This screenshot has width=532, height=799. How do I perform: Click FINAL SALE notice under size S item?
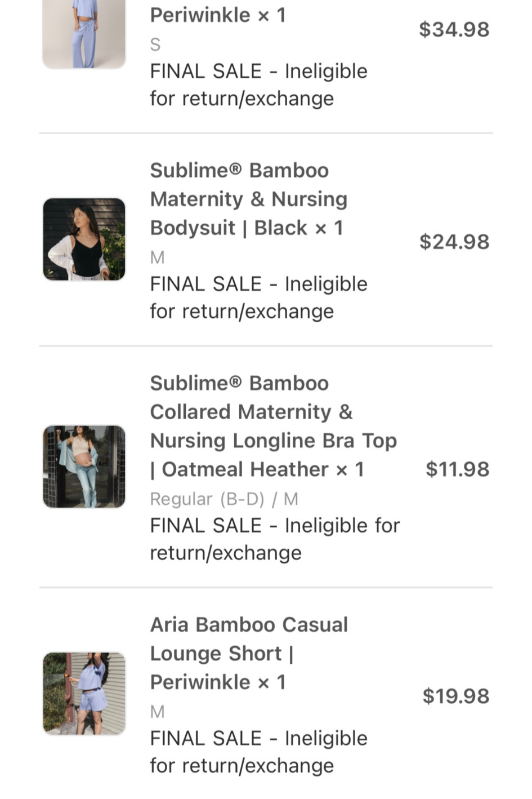pos(258,85)
